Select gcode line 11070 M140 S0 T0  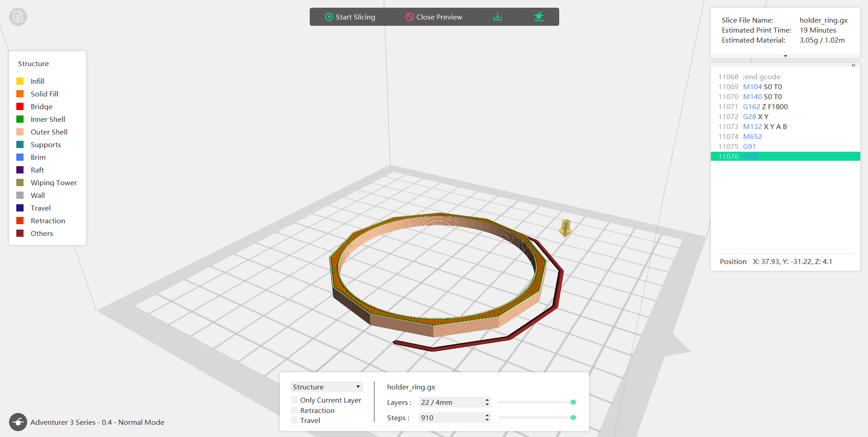786,96
